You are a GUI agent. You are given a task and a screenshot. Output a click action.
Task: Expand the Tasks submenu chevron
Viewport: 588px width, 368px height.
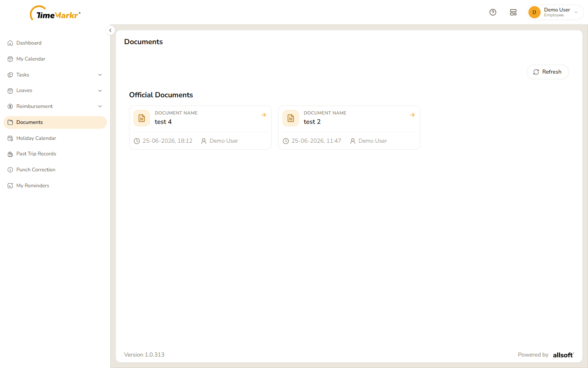100,75
